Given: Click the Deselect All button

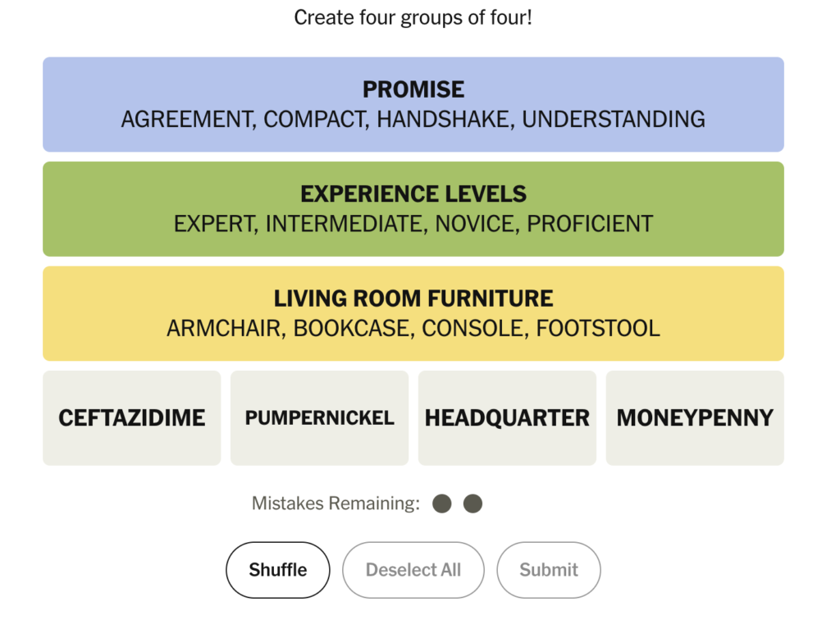Looking at the screenshot, I should point(413,570).
